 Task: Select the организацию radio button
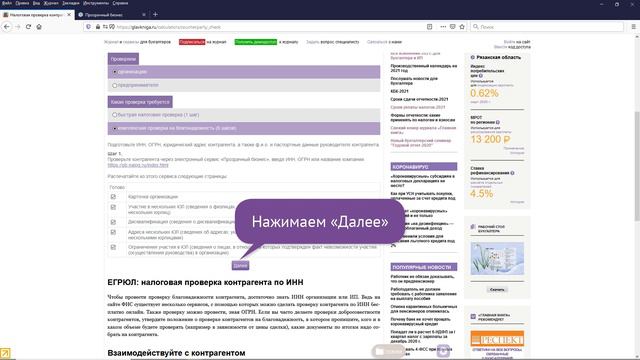coord(115,72)
